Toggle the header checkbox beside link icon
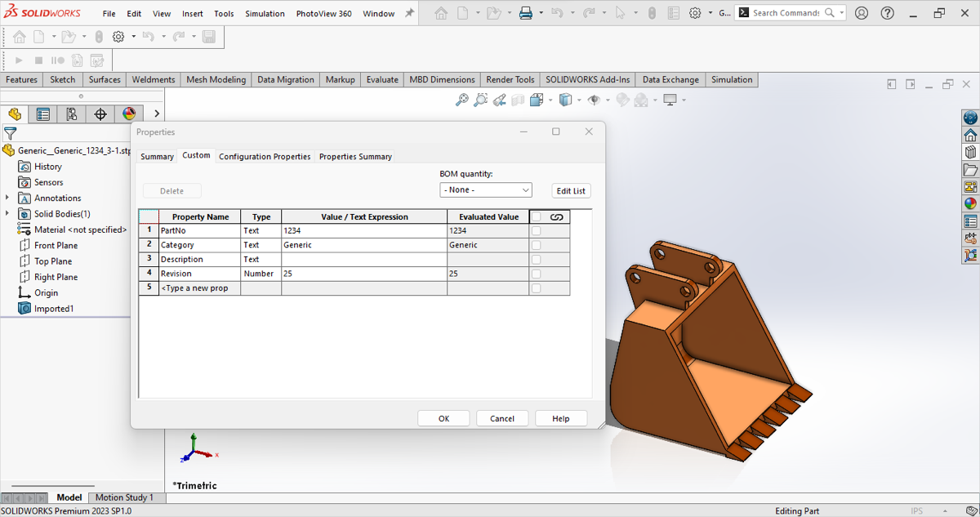The image size is (980, 517). (536, 217)
